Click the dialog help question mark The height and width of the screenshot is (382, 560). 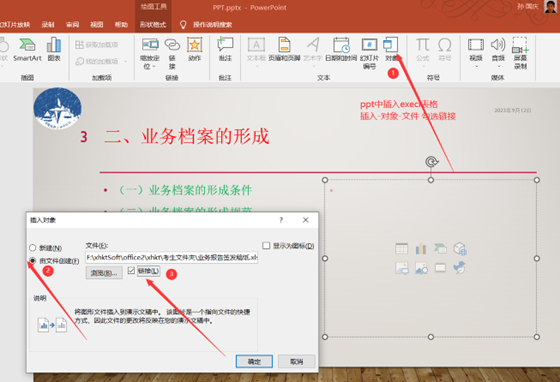tap(281, 220)
